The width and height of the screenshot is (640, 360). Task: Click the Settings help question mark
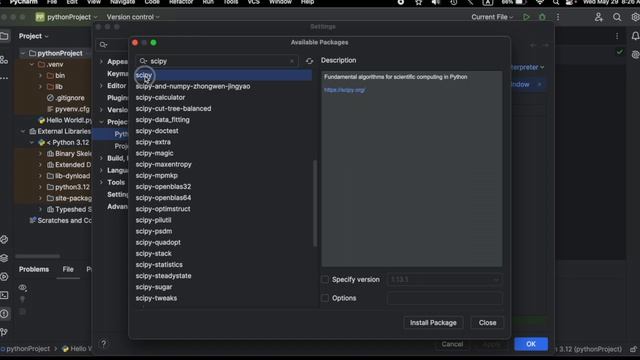[104, 344]
